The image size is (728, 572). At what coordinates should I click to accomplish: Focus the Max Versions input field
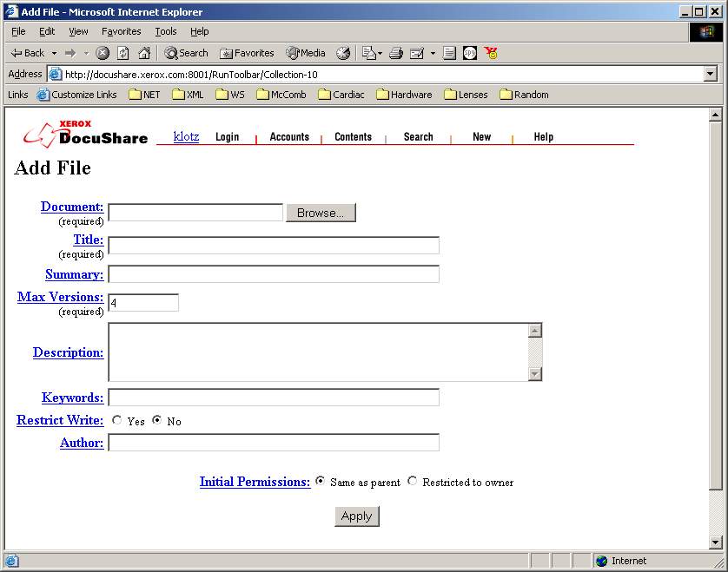pos(143,303)
